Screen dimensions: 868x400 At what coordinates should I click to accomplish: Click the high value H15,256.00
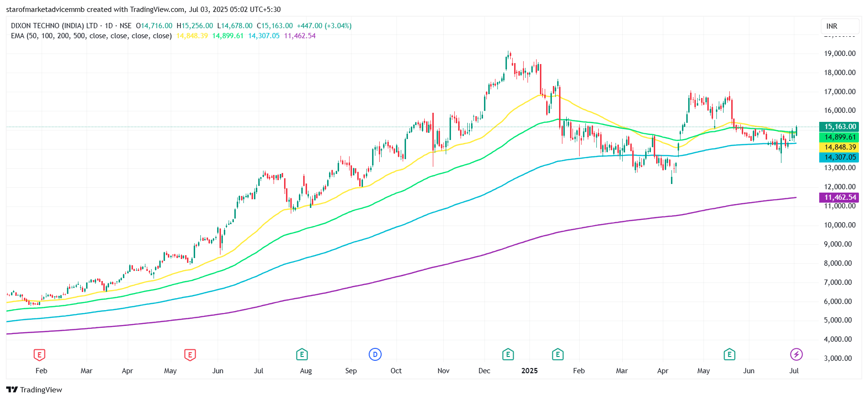(x=195, y=26)
